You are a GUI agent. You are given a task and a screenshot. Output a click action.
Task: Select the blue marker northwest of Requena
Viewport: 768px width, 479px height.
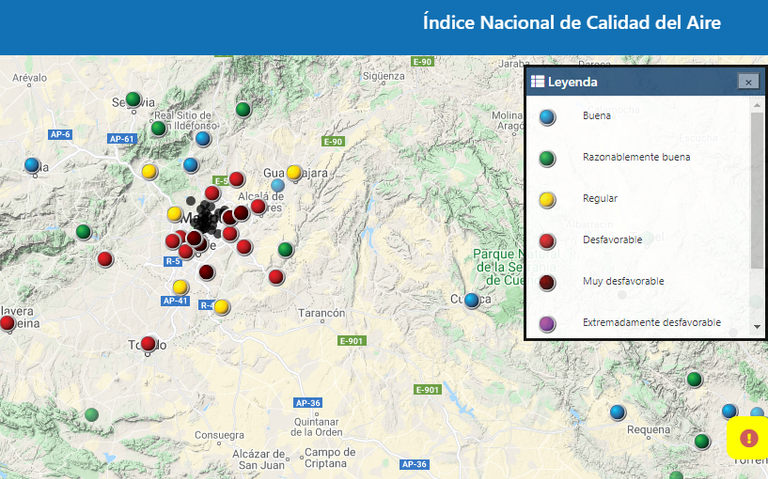(618, 412)
